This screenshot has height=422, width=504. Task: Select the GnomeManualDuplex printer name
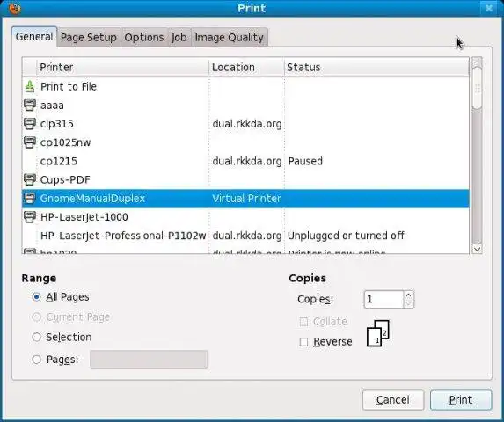(x=92, y=199)
